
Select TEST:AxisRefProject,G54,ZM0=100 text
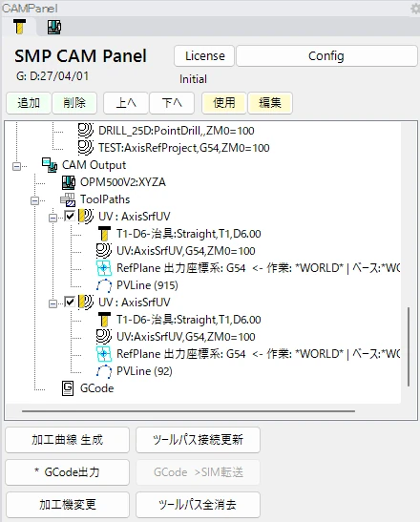[x=184, y=148]
